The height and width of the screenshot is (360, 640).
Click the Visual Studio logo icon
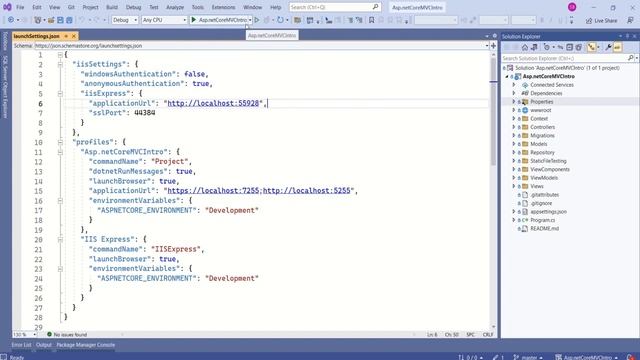point(7,7)
